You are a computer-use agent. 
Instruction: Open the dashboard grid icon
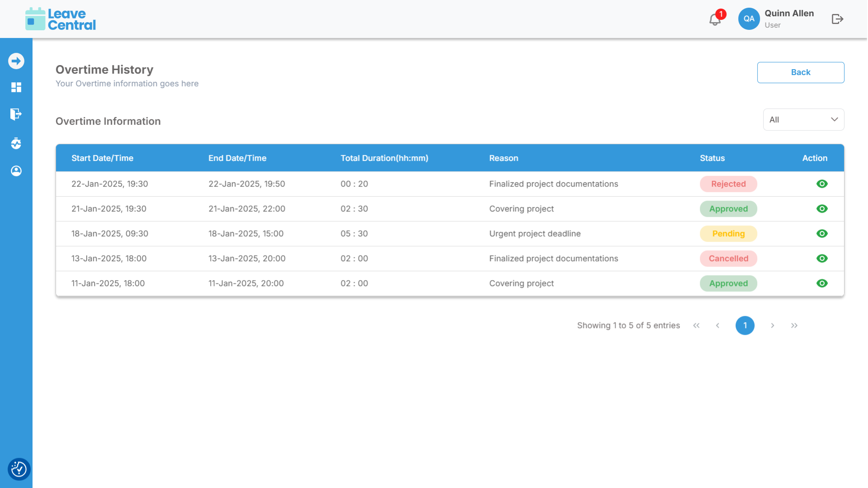[16, 87]
